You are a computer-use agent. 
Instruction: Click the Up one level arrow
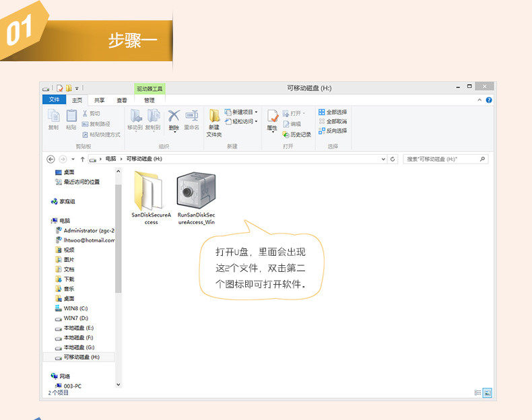click(x=82, y=159)
